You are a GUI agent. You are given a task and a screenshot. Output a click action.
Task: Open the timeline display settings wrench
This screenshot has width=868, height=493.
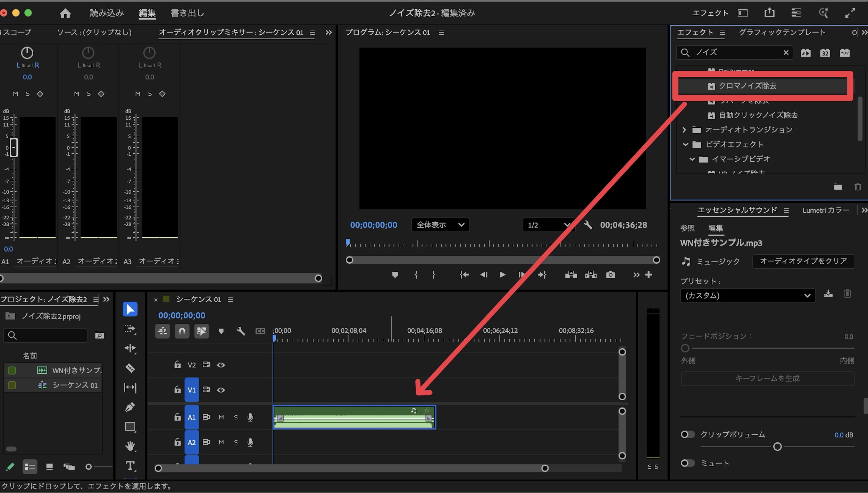[241, 331]
